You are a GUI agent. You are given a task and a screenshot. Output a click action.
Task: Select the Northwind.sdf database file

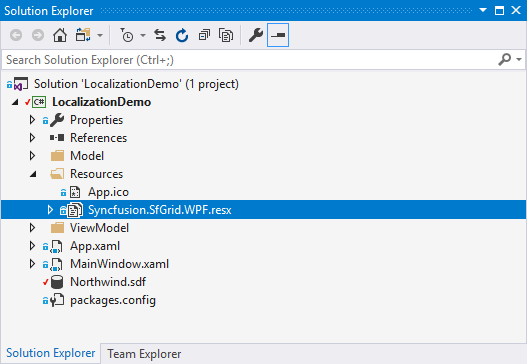pyautogui.click(x=108, y=282)
